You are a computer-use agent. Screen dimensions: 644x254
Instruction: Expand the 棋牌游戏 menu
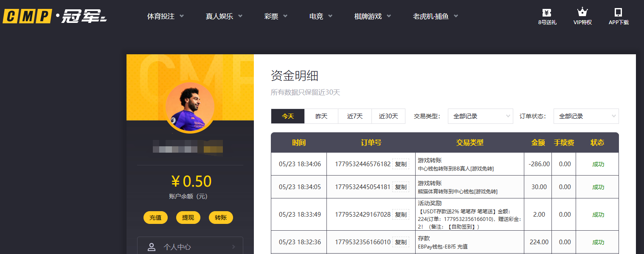click(373, 17)
